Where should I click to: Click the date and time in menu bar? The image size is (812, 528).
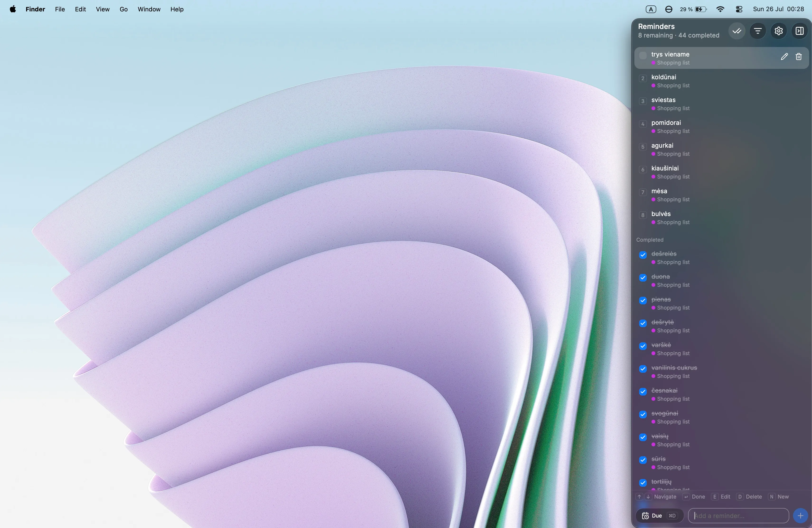point(778,9)
